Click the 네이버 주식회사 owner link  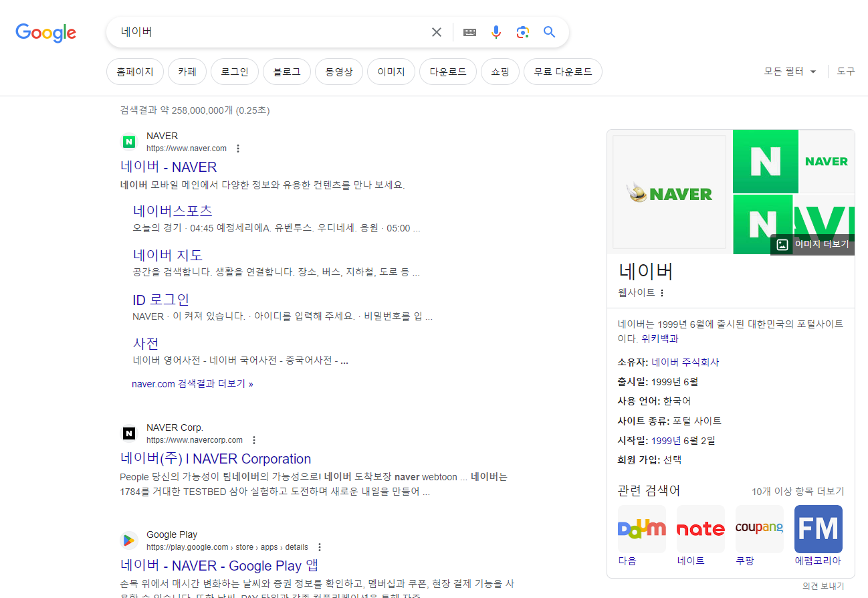[685, 362]
